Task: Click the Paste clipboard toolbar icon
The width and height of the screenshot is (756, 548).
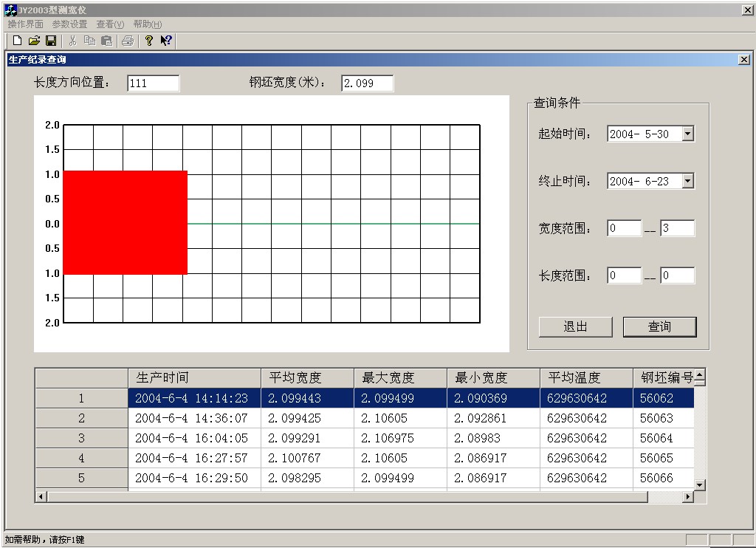Action: 106,41
